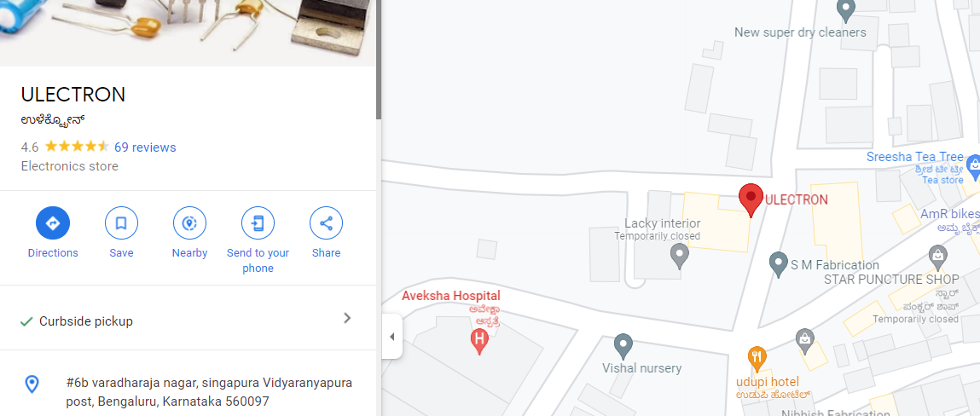Open the New super dry cleaners pin
The width and height of the screenshot is (980, 416).
pos(845,10)
